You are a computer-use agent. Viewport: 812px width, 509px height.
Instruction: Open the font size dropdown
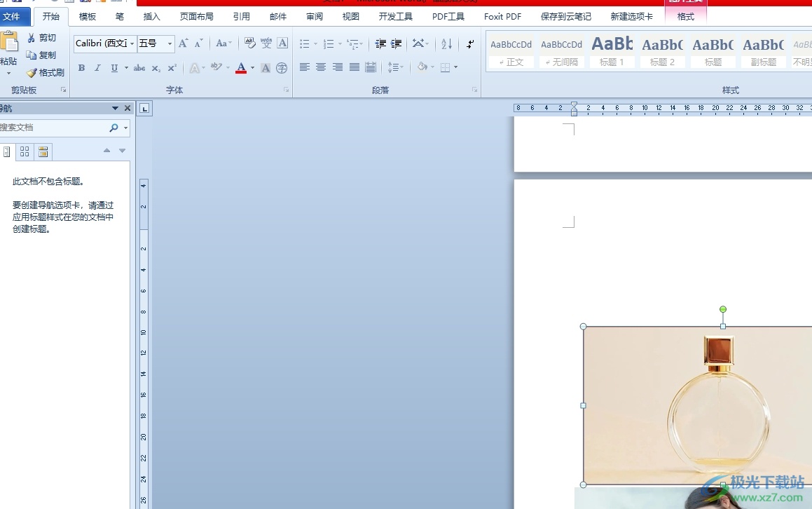170,43
